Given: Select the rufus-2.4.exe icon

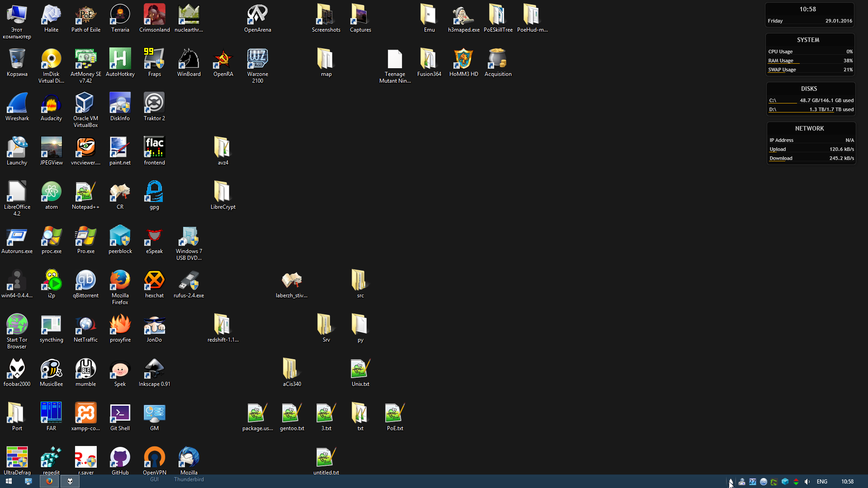Looking at the screenshot, I should (x=189, y=284).
